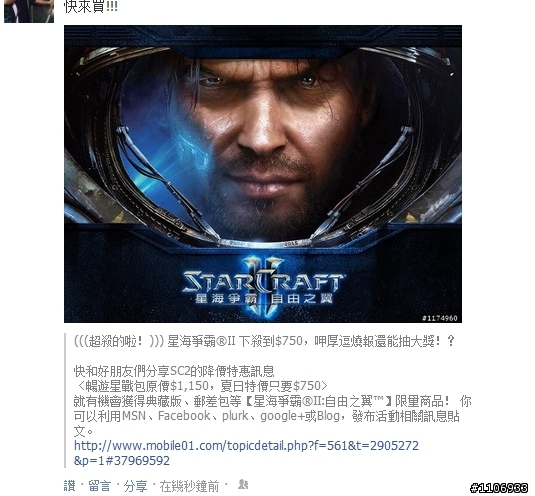Click the friends audience icon beside timestamp
The image size is (535, 496).
coord(243,484)
